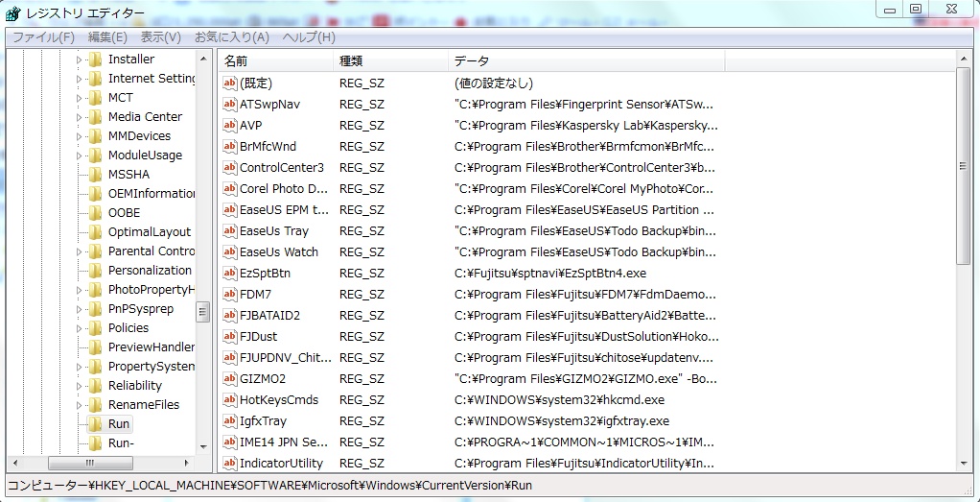Expand the PhotoPropertyHandler key
The image size is (980, 502).
79,290
